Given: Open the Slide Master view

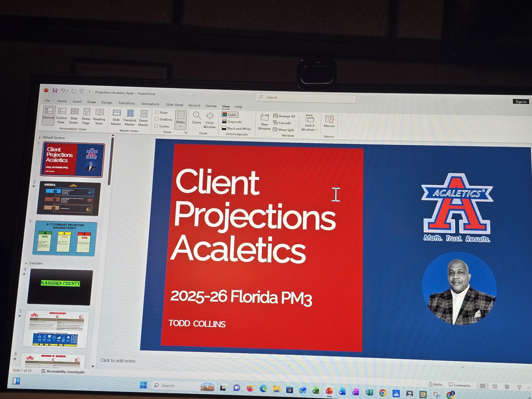Looking at the screenshot, I should point(116,117).
